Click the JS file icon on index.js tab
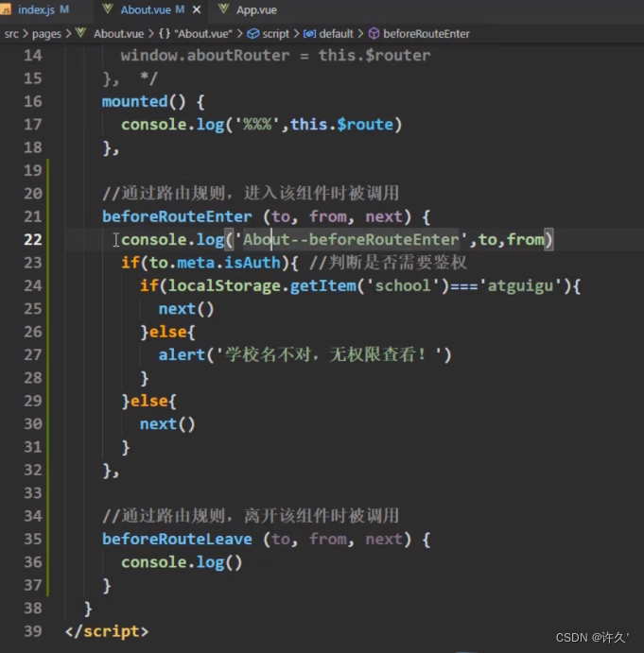 (6, 10)
